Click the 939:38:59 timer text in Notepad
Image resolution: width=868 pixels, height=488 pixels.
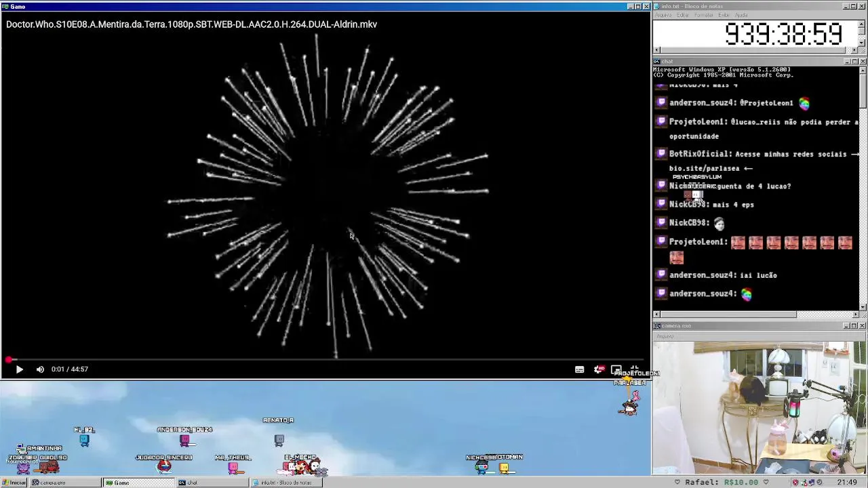coord(783,34)
